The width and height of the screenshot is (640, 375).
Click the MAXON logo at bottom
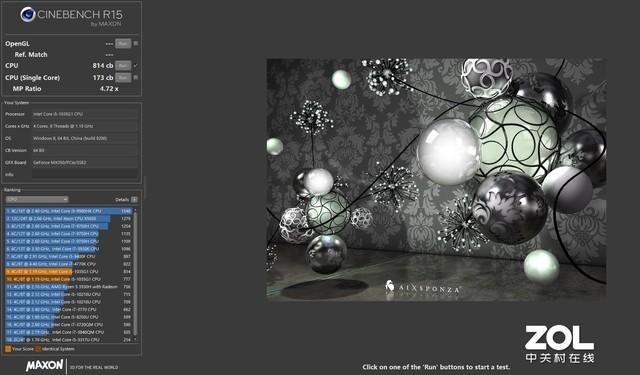(x=44, y=364)
